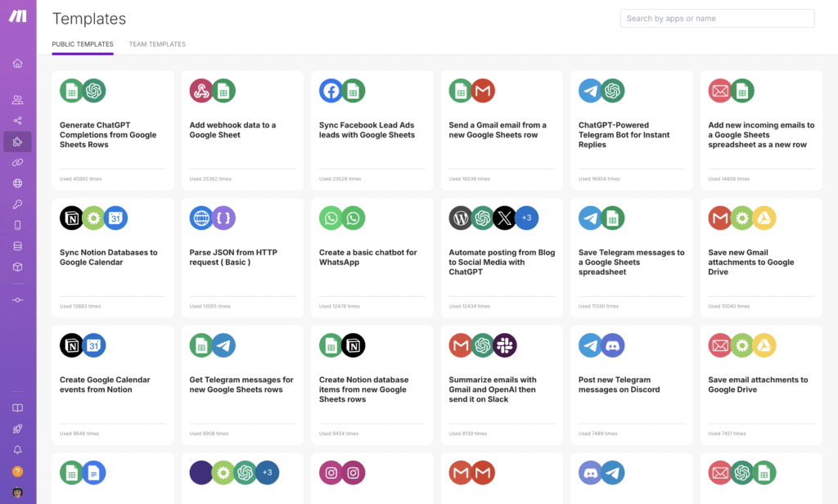This screenshot has width=838, height=504.
Task: Open Webhooks via the globe icon
Action: point(17,184)
